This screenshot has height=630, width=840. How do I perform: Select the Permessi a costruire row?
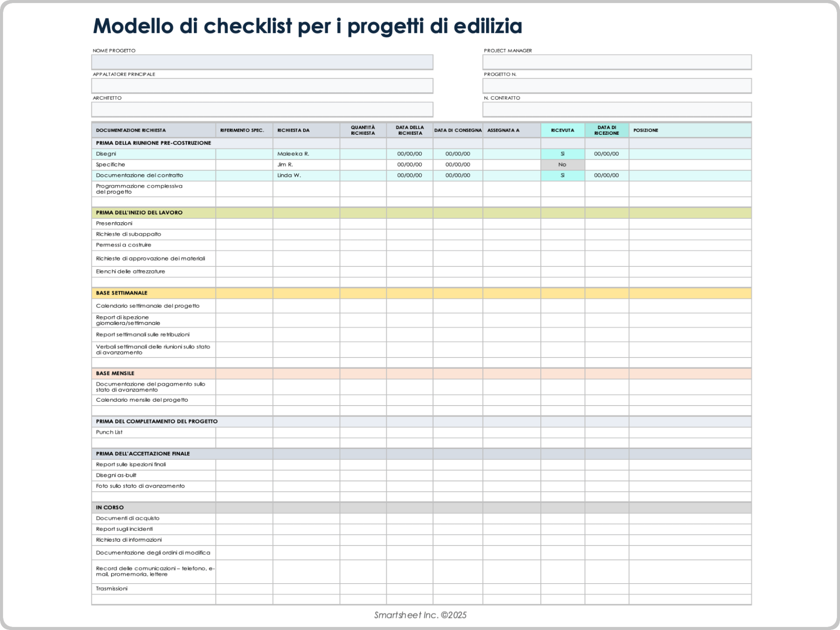(x=421, y=245)
